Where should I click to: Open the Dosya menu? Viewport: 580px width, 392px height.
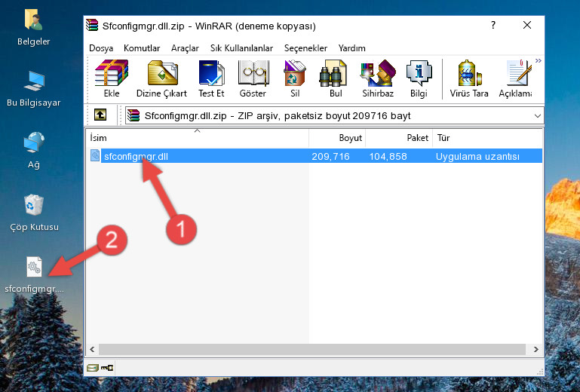pos(101,48)
